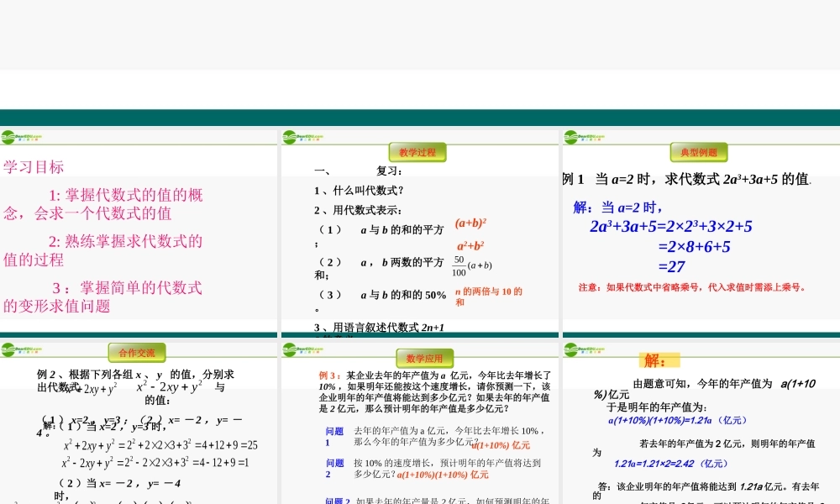This screenshot has height=504, width=840.
Task: Select objective 3: 掌握简单的代数式的变形求值问题
Action: [x=102, y=297]
